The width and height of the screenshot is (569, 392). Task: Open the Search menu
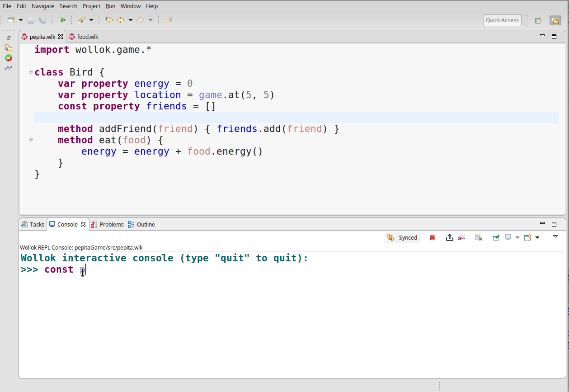[x=68, y=6]
